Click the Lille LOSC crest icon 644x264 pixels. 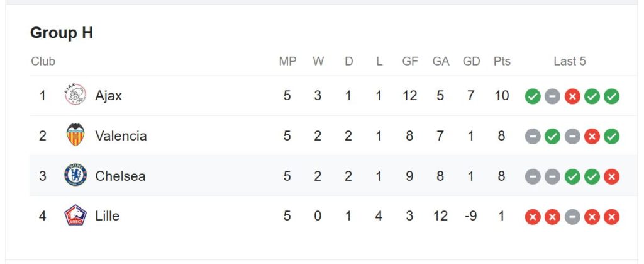click(x=75, y=215)
